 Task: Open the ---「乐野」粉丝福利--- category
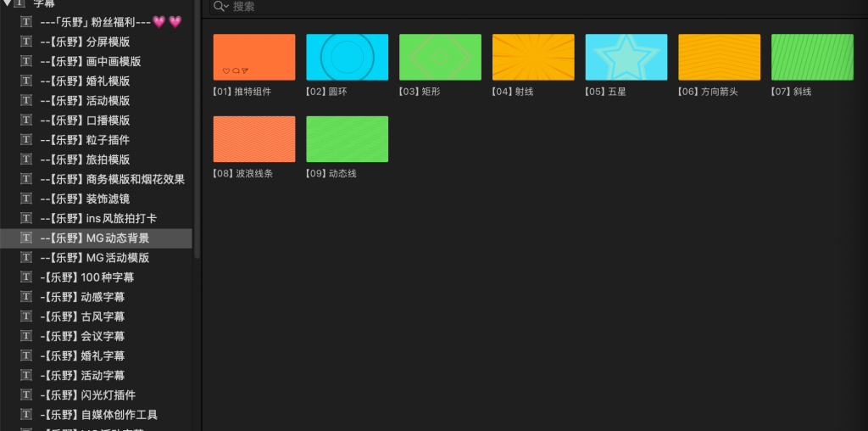point(97,21)
